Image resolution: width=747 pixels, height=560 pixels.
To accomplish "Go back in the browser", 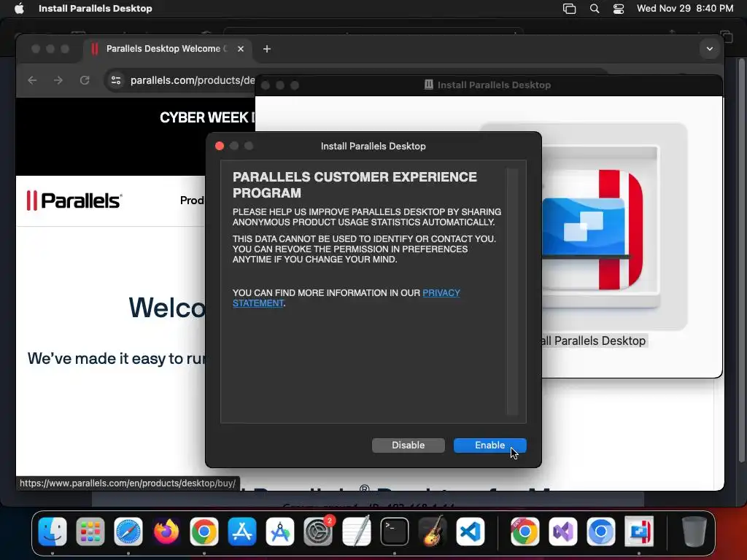I will pos(32,80).
